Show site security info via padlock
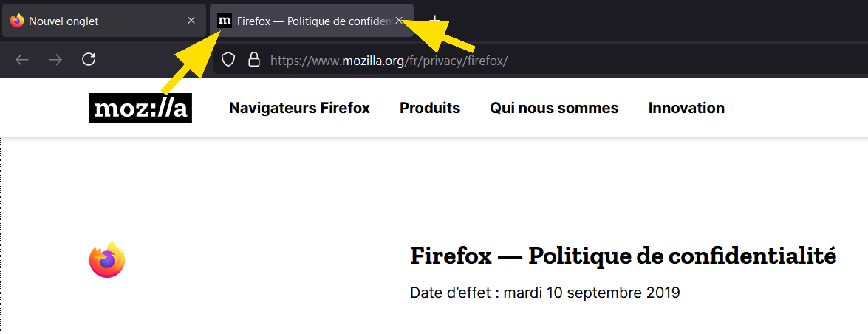 [x=253, y=59]
